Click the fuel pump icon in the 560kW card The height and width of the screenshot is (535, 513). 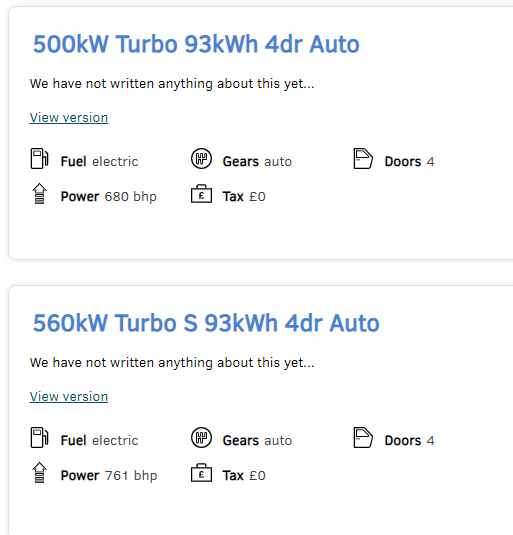40,437
